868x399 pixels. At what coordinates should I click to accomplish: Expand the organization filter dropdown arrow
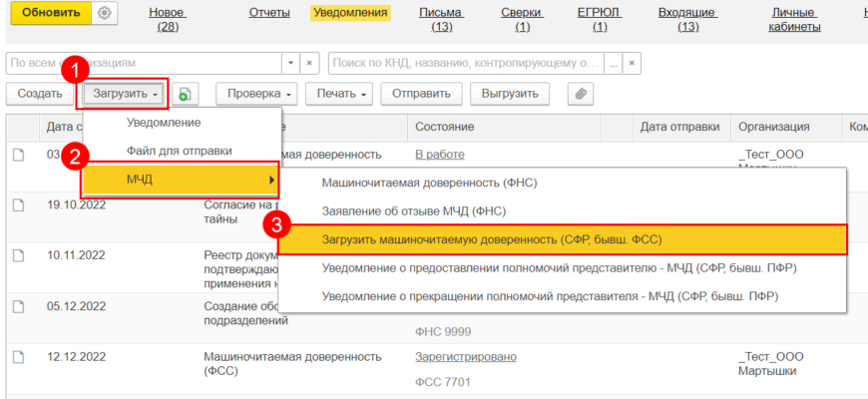click(291, 63)
